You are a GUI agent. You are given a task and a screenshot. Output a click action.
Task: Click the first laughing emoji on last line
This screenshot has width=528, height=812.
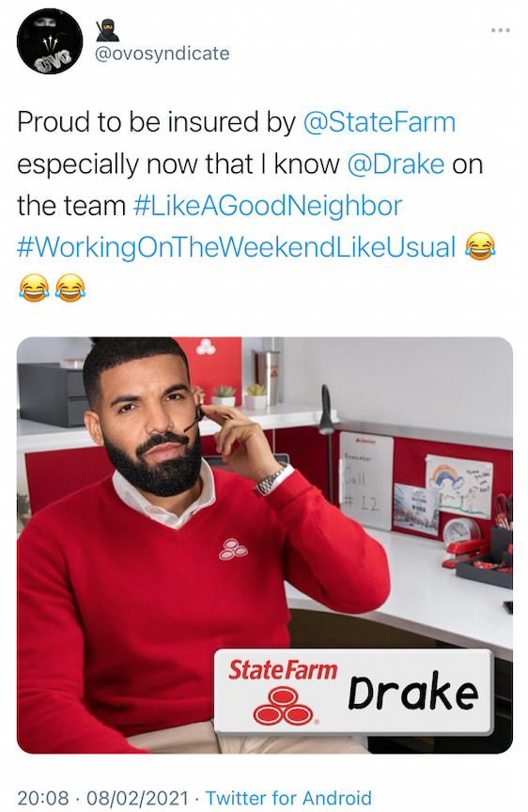point(34,288)
